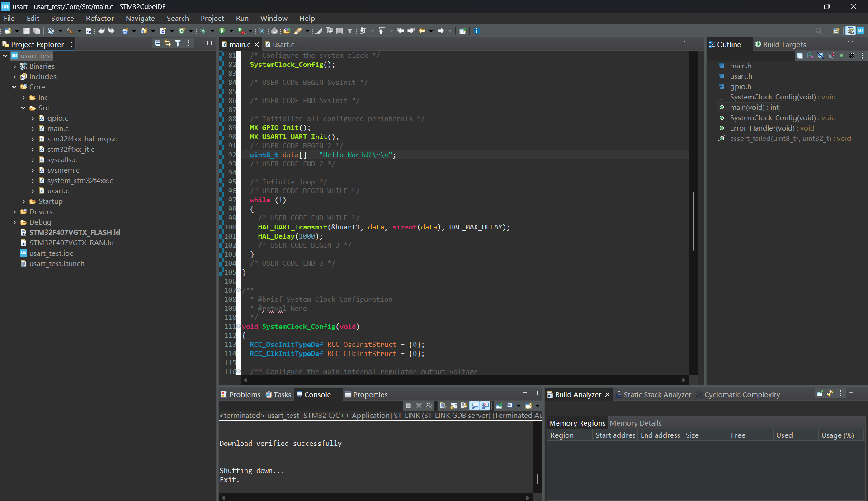Click the Filter icon in Project Explorer
868x501 pixels.
click(178, 43)
